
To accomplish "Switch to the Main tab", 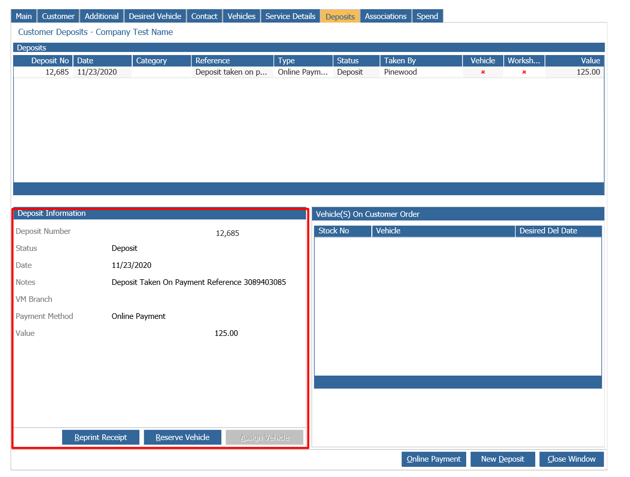I will coord(24,16).
